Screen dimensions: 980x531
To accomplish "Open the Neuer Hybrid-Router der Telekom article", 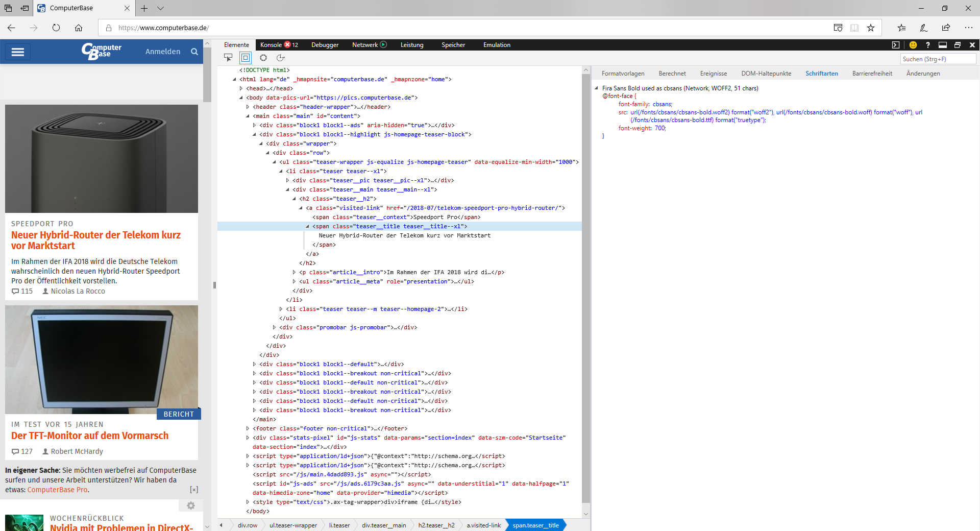I will [96, 240].
